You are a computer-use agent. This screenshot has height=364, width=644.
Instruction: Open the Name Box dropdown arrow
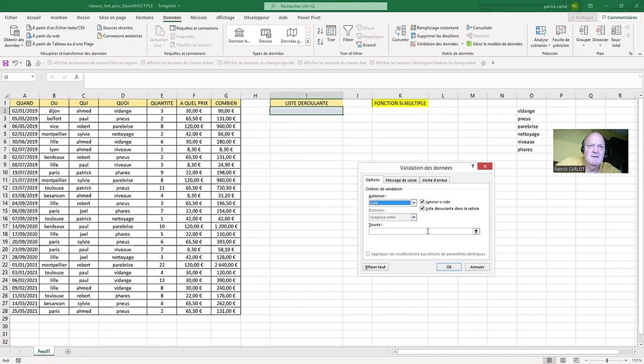[x=32, y=77]
